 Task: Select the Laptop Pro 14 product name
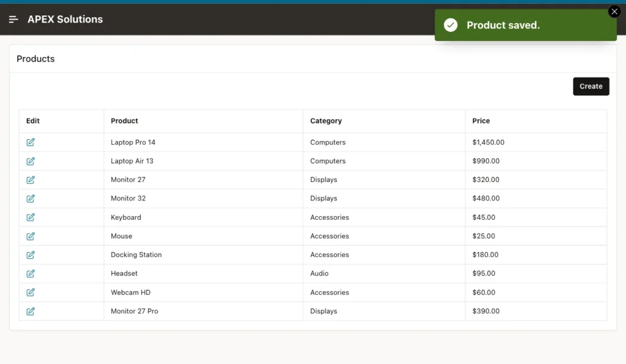tap(133, 142)
